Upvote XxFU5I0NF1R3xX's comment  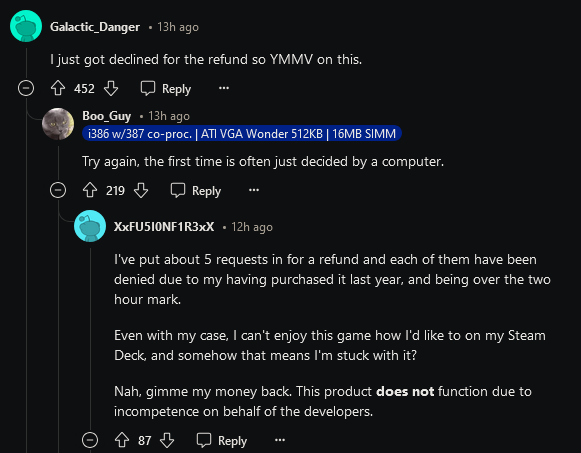point(122,440)
